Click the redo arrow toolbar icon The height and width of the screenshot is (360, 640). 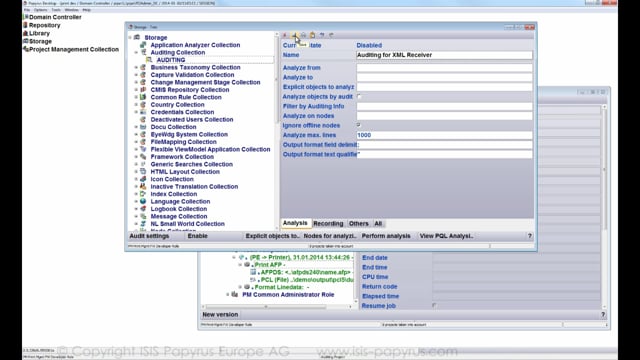coord(331,36)
